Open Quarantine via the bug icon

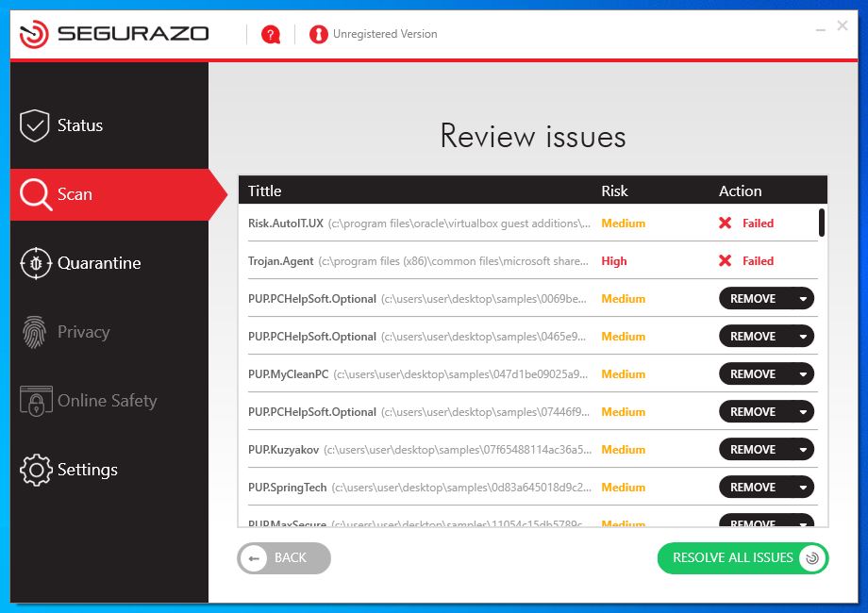36,263
